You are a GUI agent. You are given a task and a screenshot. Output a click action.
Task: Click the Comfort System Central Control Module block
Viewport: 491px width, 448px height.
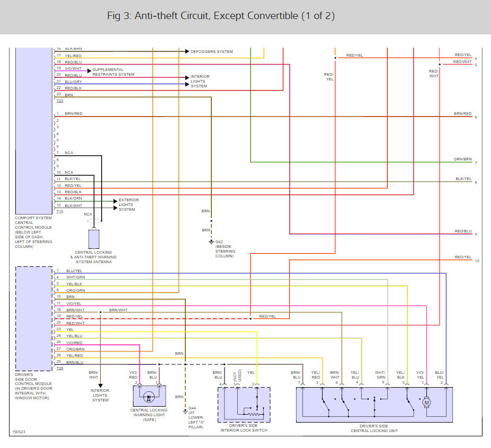34,131
